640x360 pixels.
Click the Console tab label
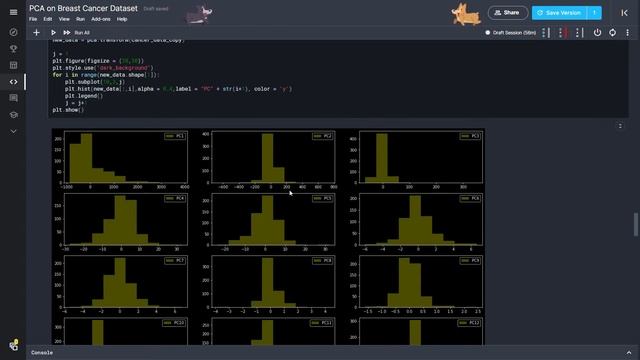point(42,353)
